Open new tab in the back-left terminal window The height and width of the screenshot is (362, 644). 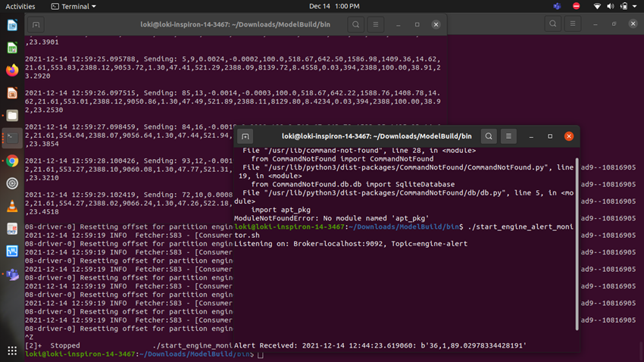(36, 25)
